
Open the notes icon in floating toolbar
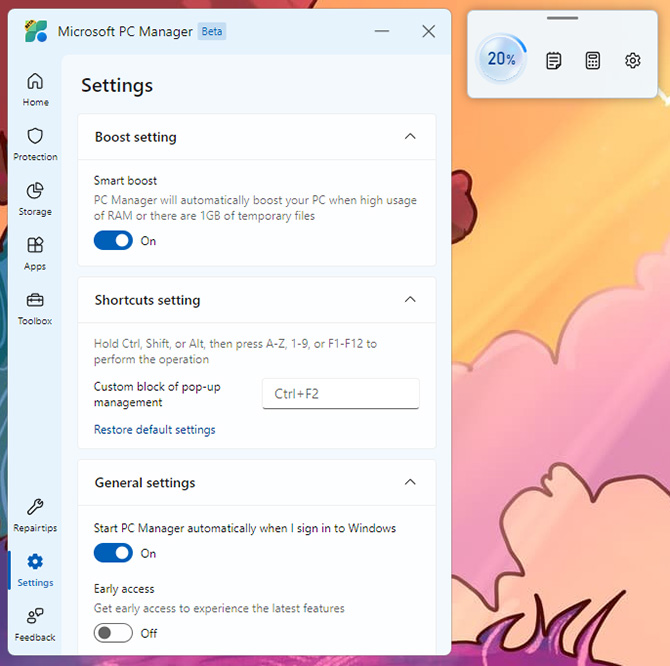(x=553, y=60)
